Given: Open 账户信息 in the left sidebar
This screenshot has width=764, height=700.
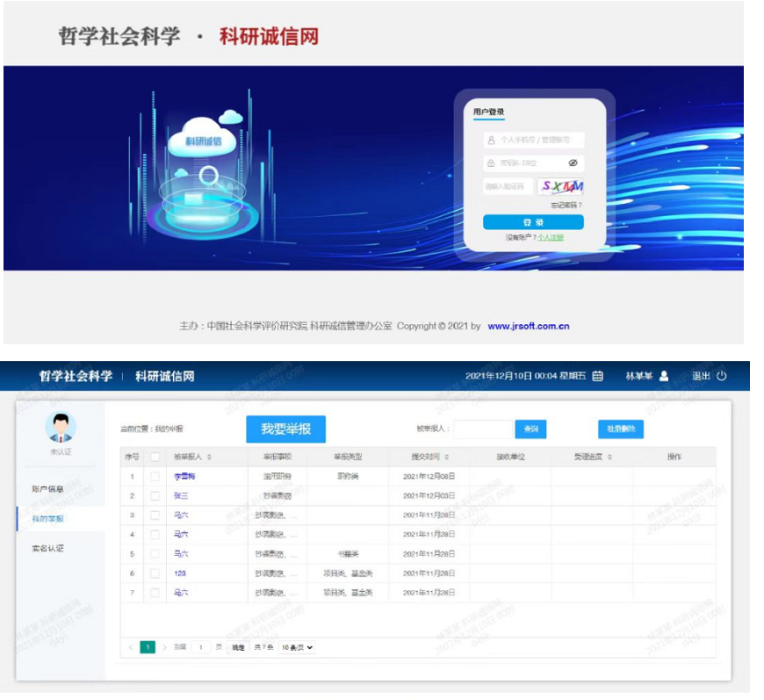Looking at the screenshot, I should coord(47,489).
